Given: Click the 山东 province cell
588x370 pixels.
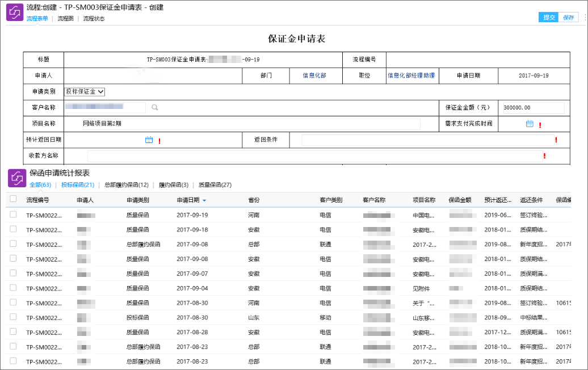Looking at the screenshot, I should click(254, 318).
